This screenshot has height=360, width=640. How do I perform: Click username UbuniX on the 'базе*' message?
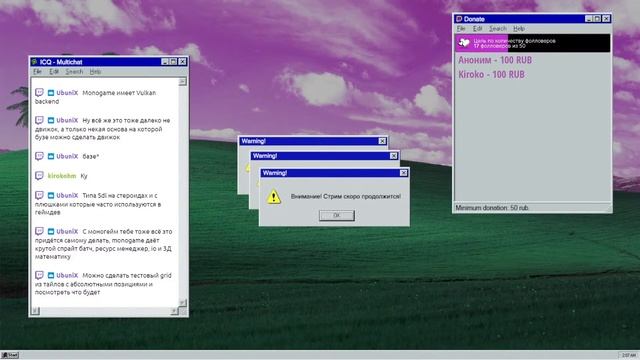click(x=67, y=156)
